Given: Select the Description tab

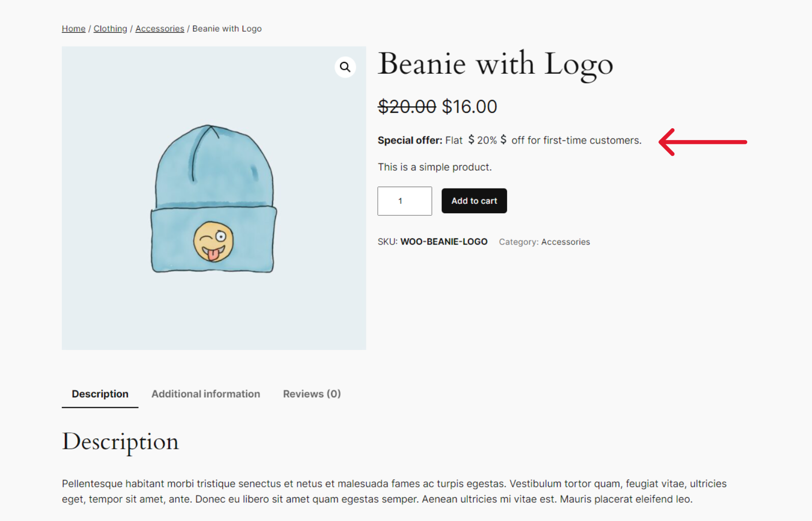Looking at the screenshot, I should (x=100, y=394).
